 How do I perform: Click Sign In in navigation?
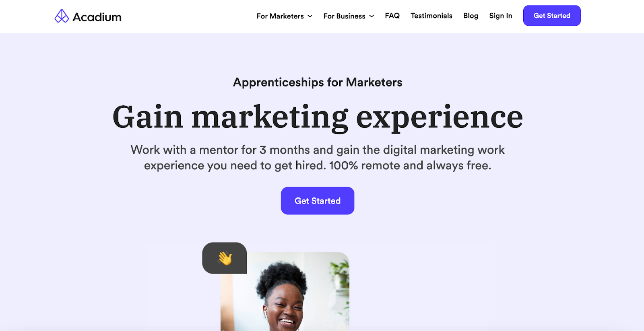(500, 16)
